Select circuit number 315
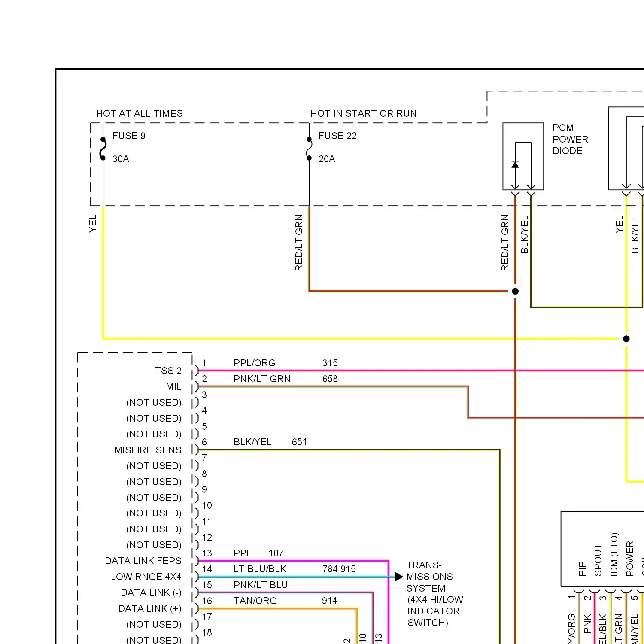Viewport: 644px width, 644px height. pos(330,363)
